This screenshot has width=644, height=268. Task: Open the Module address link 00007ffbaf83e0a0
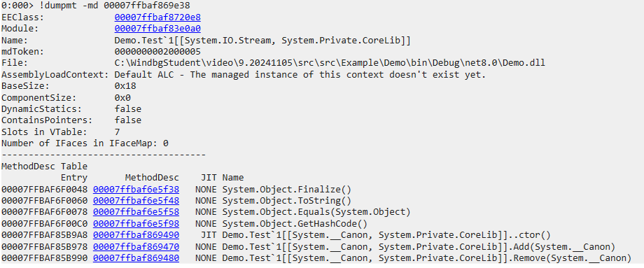(x=157, y=29)
